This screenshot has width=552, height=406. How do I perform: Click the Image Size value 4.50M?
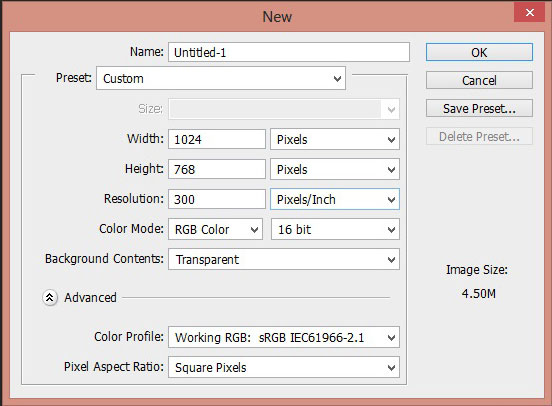tap(478, 293)
